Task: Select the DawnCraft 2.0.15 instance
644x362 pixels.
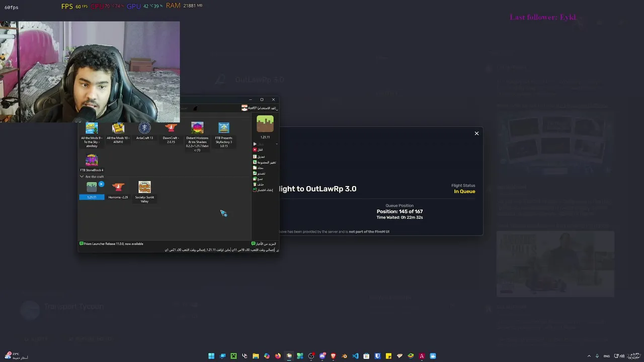Action: coord(171,133)
